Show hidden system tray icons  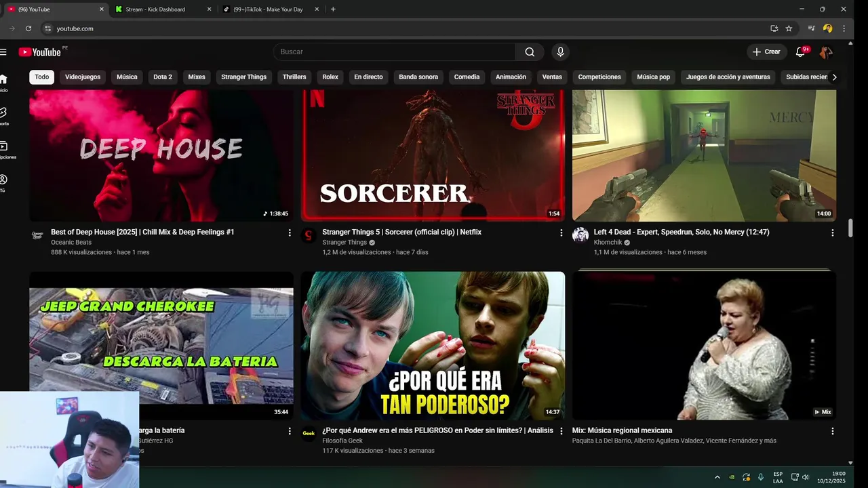[717, 477]
